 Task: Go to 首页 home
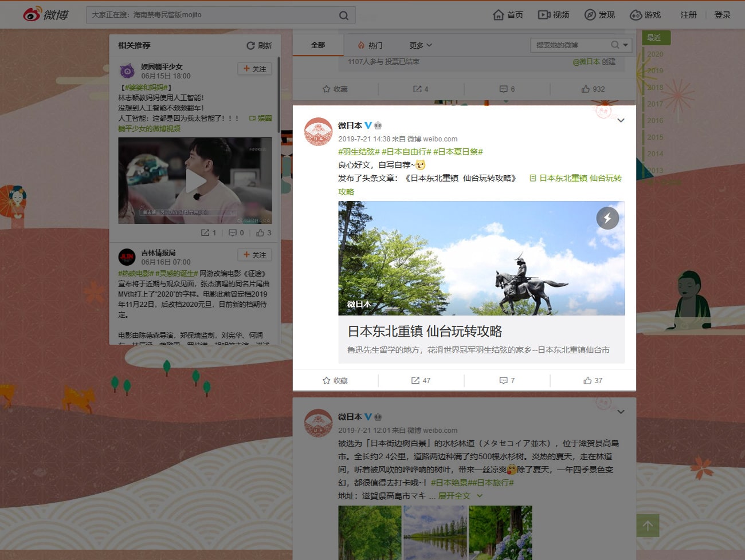(508, 15)
